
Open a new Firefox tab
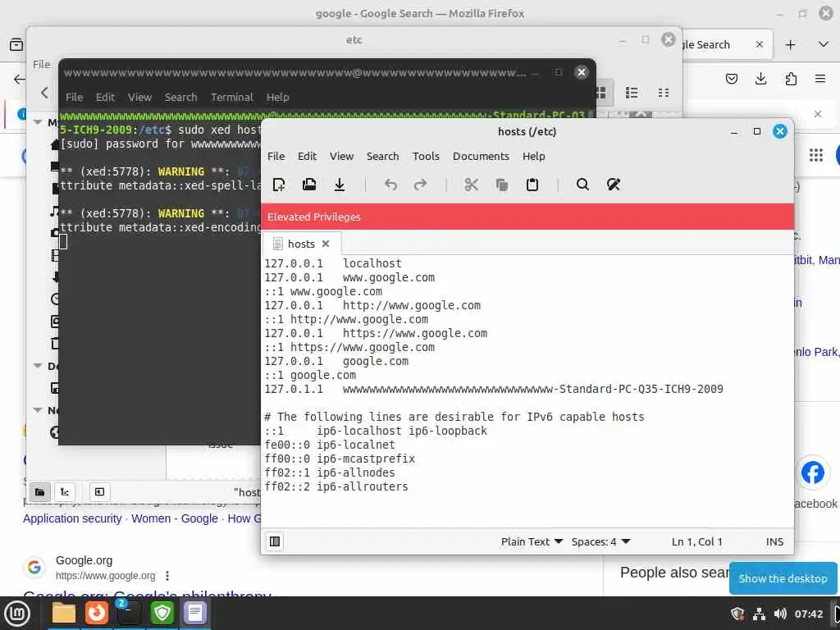(790, 45)
